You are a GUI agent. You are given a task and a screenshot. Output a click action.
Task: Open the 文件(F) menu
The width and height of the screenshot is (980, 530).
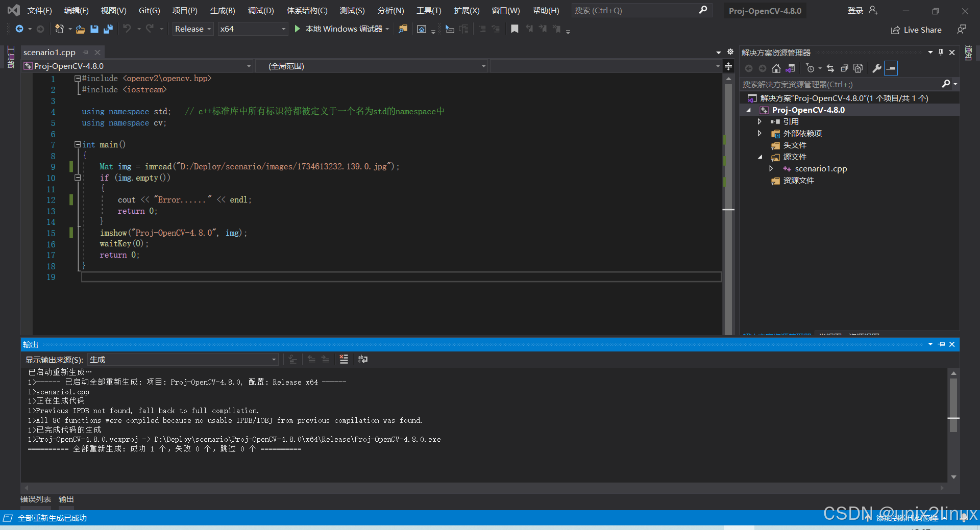coord(39,11)
